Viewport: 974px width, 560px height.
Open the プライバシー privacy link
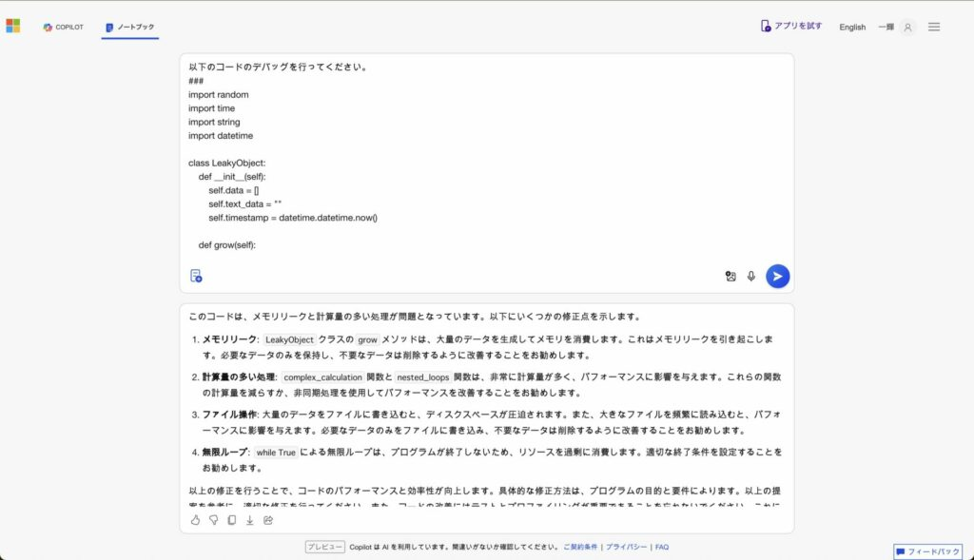pyautogui.click(x=626, y=548)
